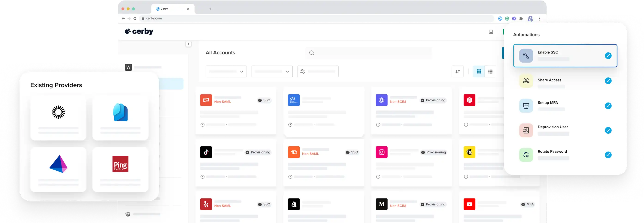This screenshot has height=223, width=644.
Task: Toggle the Share Access checkmark
Action: tap(608, 81)
